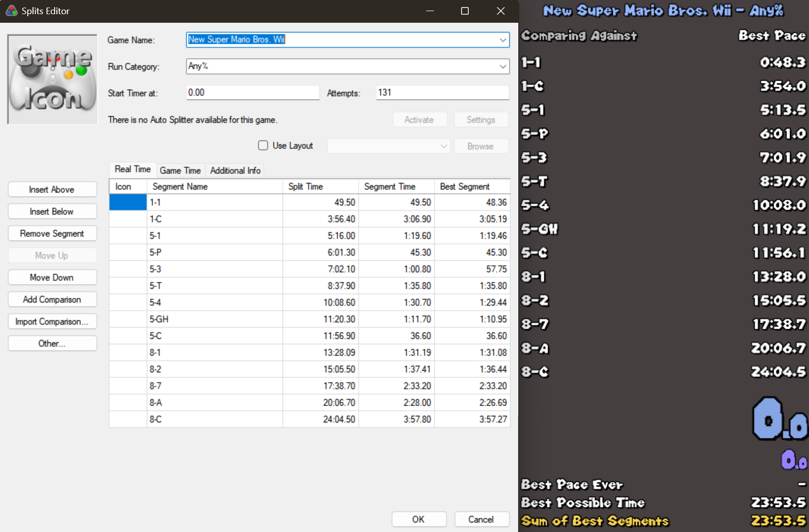Open the Run Category dropdown list
The image size is (809, 532).
point(503,66)
